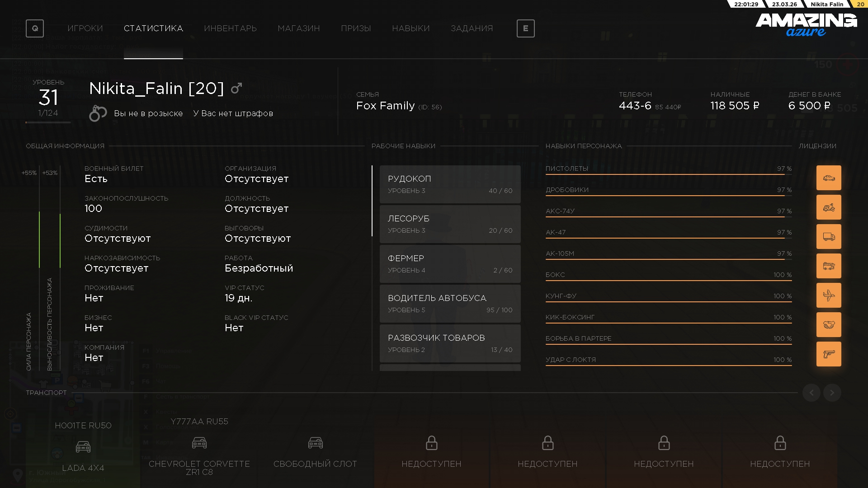The height and width of the screenshot is (488, 868).
Task: Click the bus license icon
Action: pyautogui.click(x=829, y=266)
